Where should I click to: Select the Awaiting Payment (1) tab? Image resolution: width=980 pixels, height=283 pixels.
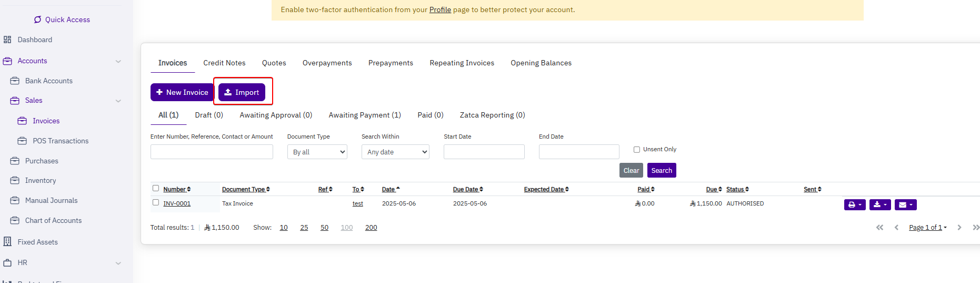point(364,115)
